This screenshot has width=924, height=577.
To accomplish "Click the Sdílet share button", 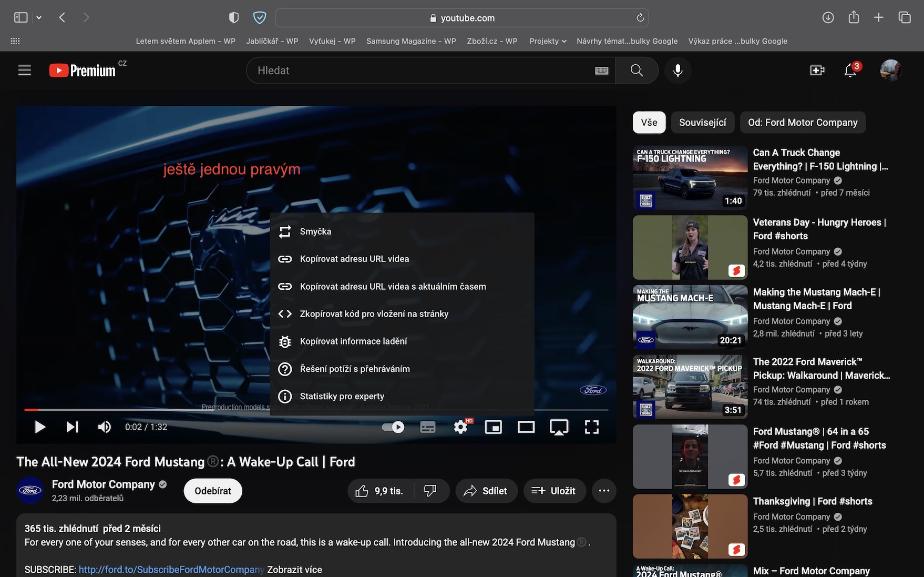I will [x=487, y=491].
